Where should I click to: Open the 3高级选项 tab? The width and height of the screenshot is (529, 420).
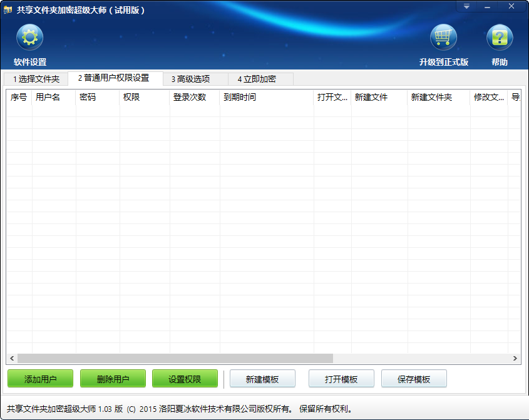click(x=192, y=79)
